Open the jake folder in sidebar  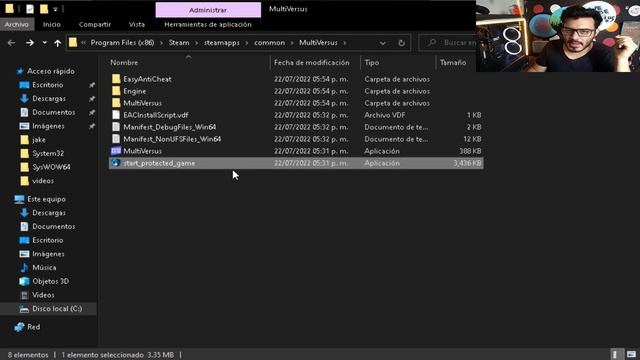tap(39, 140)
